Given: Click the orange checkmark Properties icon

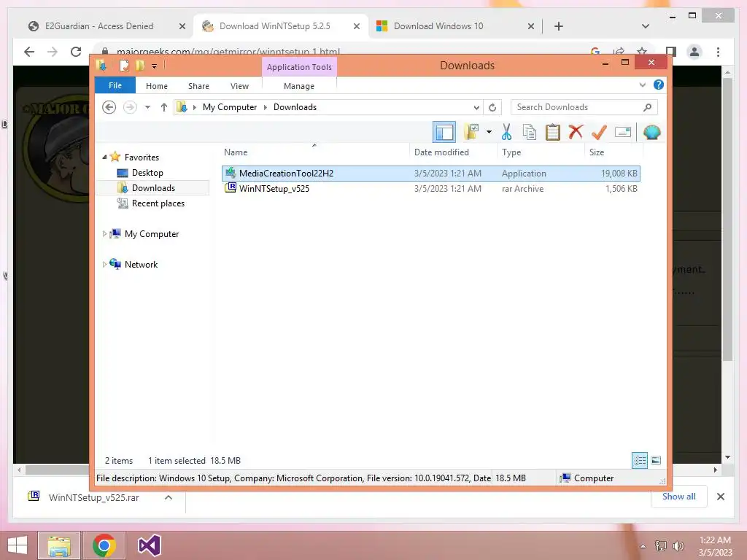Looking at the screenshot, I should click(599, 132).
